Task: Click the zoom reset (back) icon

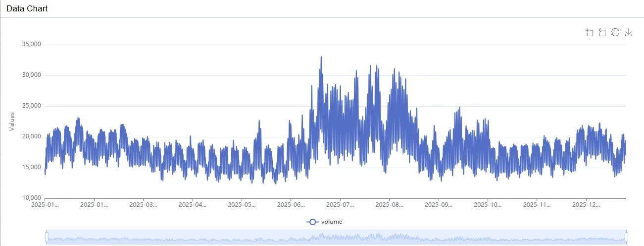Action: point(602,33)
